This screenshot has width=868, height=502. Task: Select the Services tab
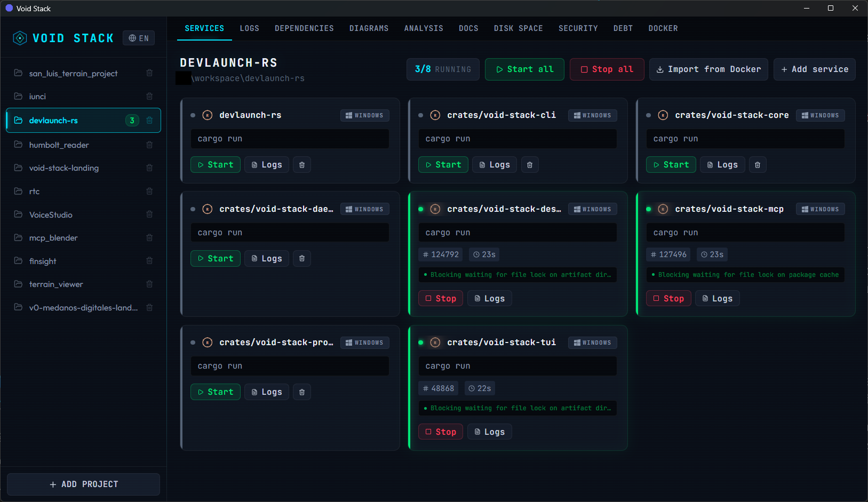[204, 28]
